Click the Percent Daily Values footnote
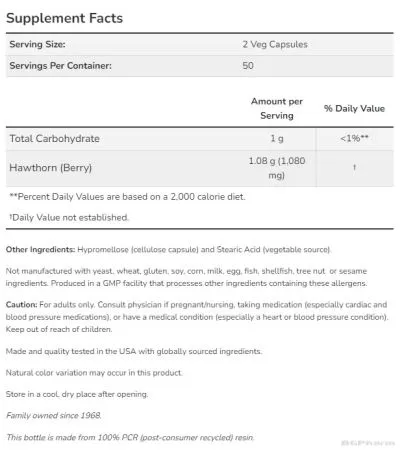Screen dimensions: 400x450 [127, 197]
